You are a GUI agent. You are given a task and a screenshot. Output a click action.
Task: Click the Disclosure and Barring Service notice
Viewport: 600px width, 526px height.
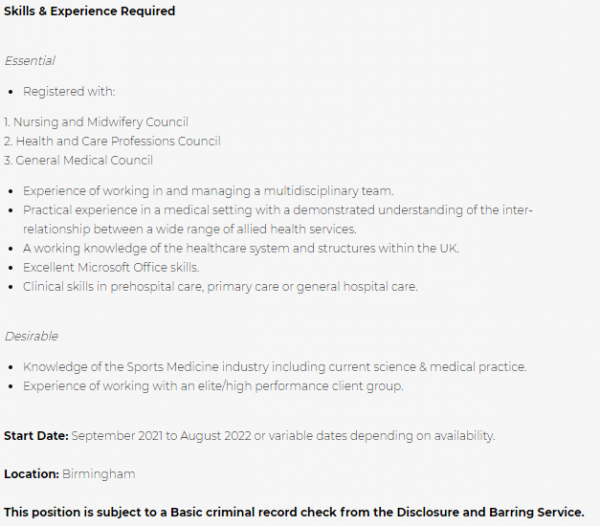tap(294, 512)
